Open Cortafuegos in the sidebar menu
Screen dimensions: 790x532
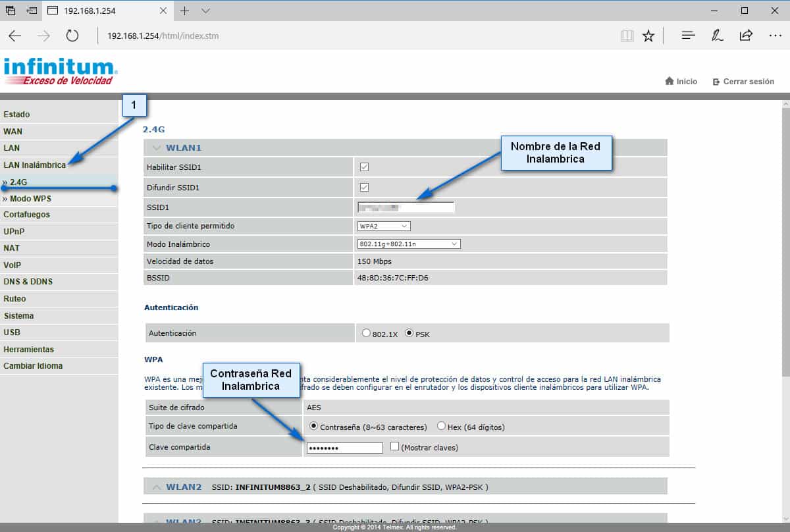pyautogui.click(x=26, y=215)
